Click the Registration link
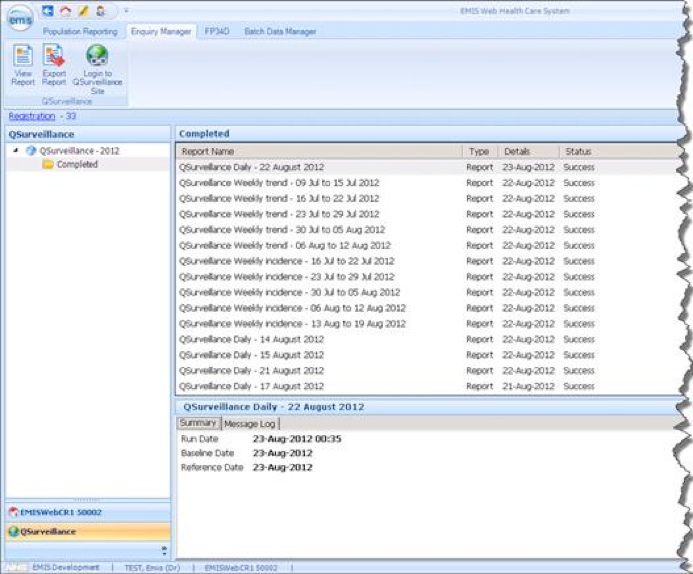 (32, 116)
